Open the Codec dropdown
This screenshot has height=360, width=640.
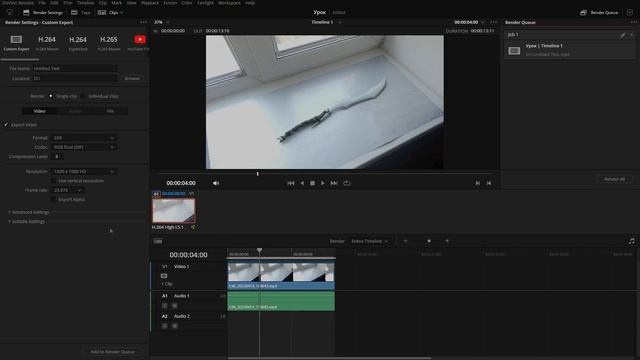(x=83, y=147)
